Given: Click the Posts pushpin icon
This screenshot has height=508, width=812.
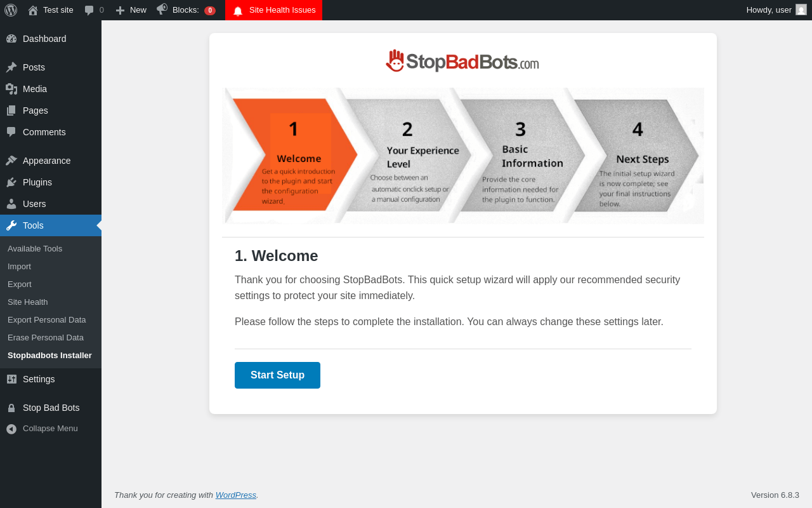Looking at the screenshot, I should [x=11, y=67].
